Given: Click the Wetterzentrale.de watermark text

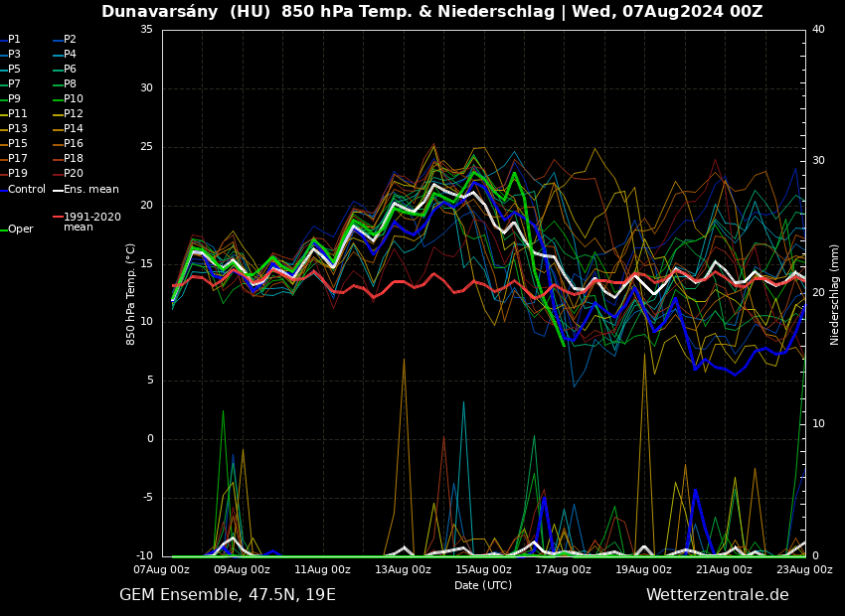Looking at the screenshot, I should [717, 595].
